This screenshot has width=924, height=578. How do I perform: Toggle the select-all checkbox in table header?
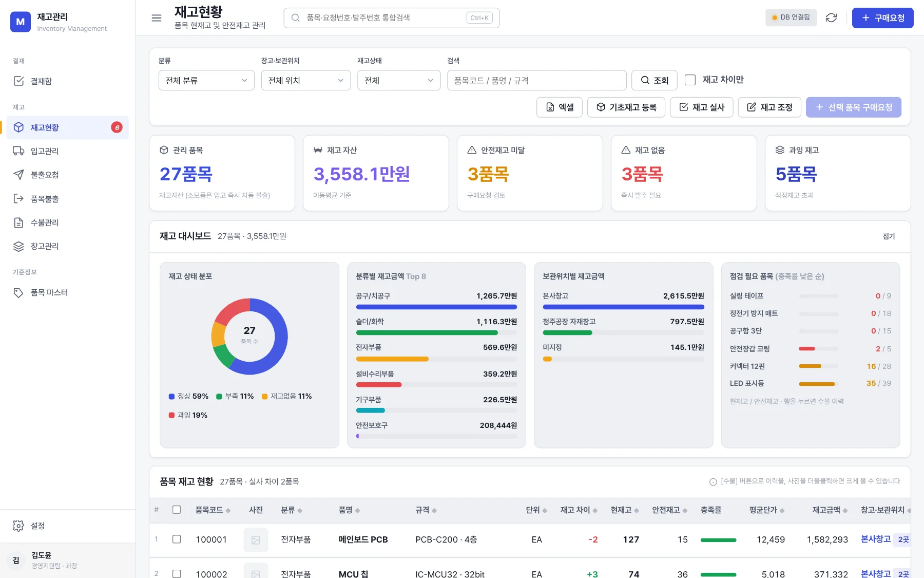177,510
